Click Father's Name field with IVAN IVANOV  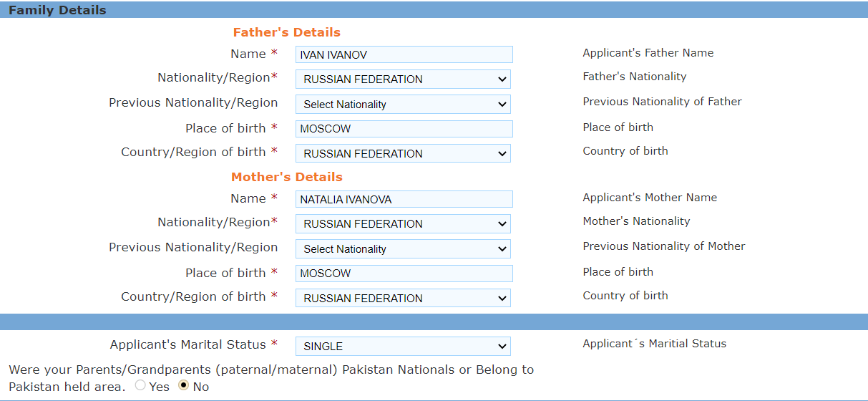click(404, 54)
